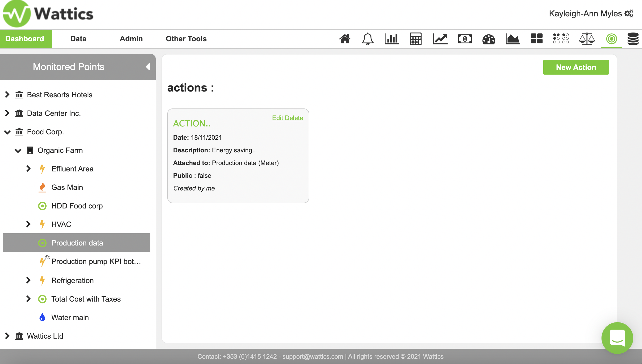Select Water main in the tree

tap(70, 317)
